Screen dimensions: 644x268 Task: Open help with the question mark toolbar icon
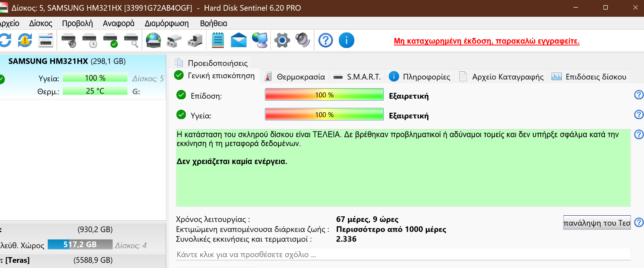pyautogui.click(x=325, y=41)
